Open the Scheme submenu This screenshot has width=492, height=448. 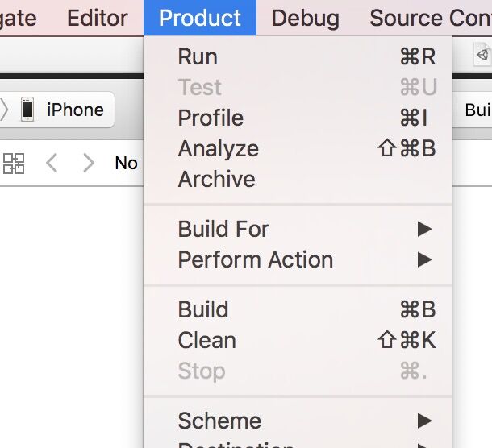[219, 421]
